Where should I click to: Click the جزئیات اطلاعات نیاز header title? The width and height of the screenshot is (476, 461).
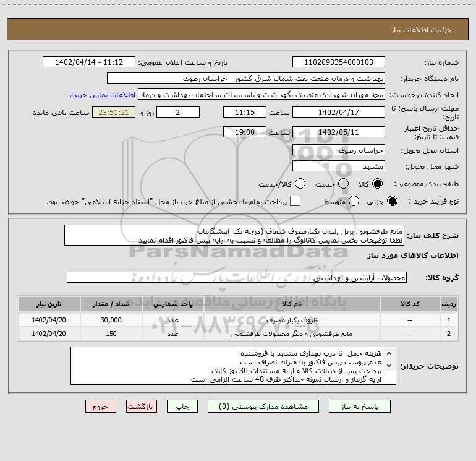point(422,30)
